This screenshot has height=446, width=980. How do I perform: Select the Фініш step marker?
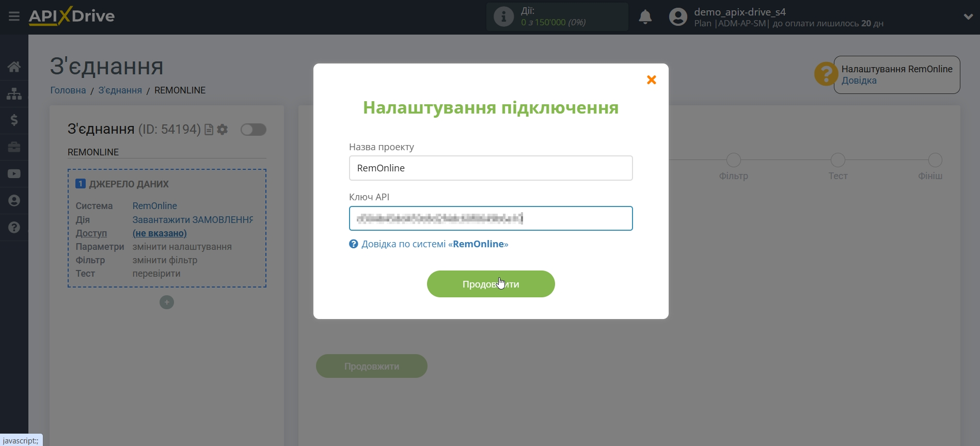click(935, 160)
